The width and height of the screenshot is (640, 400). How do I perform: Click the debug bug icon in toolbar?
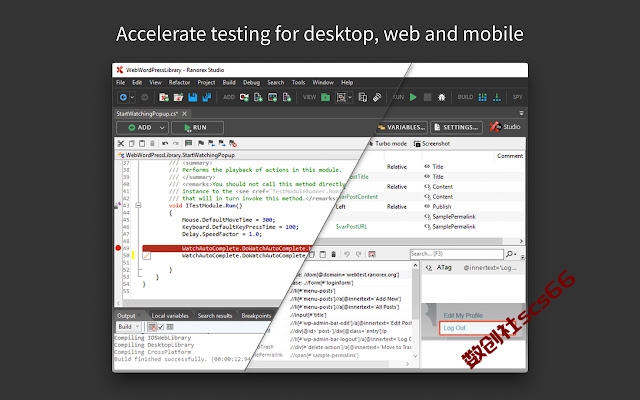tap(442, 97)
